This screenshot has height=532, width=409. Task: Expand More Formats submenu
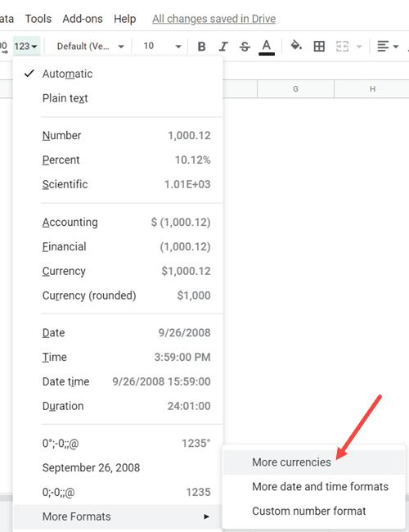click(x=118, y=516)
